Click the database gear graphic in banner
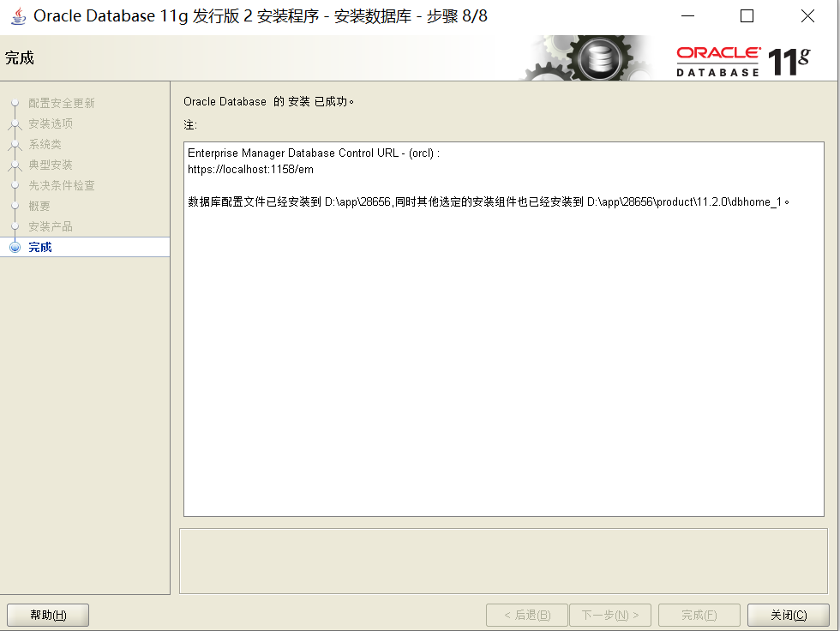 pyautogui.click(x=588, y=57)
